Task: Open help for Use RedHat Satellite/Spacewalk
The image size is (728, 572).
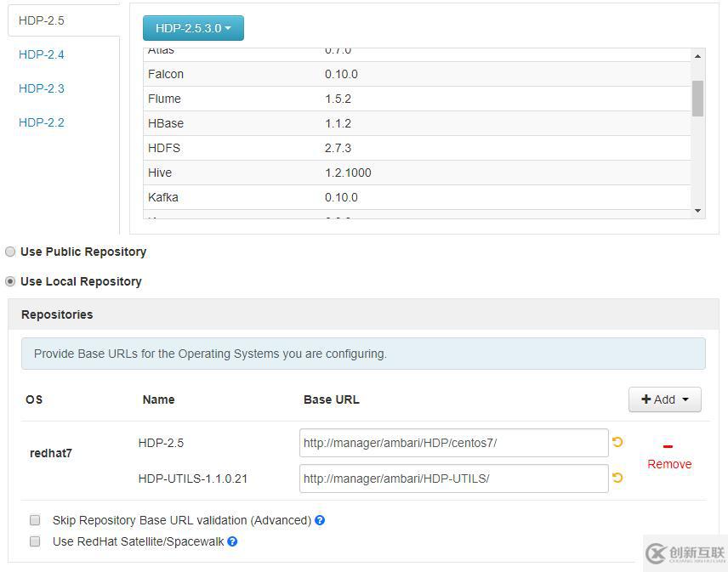Action: tap(232, 541)
